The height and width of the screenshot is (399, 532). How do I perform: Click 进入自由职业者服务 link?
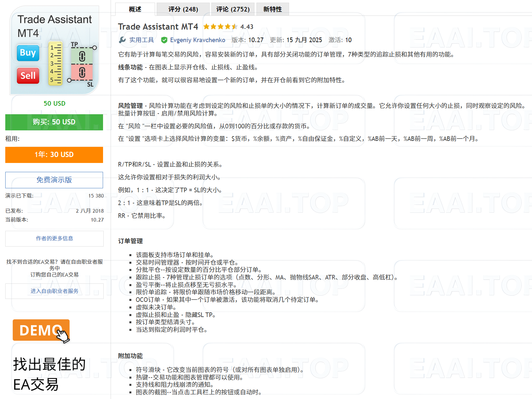pos(54,291)
